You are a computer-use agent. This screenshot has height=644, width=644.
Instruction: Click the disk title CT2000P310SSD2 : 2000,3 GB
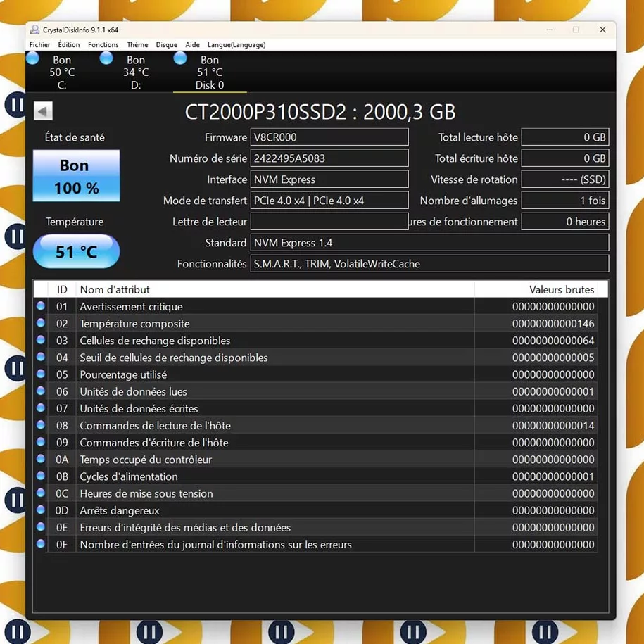pos(320,112)
